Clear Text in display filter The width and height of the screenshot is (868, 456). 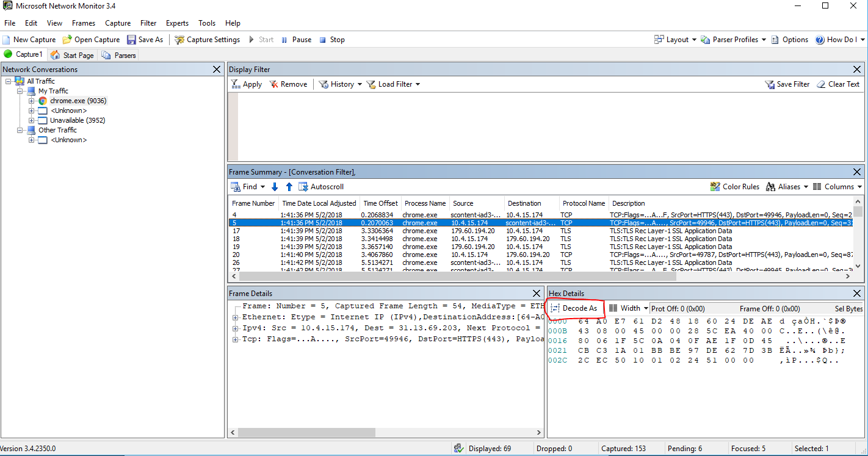[838, 84]
